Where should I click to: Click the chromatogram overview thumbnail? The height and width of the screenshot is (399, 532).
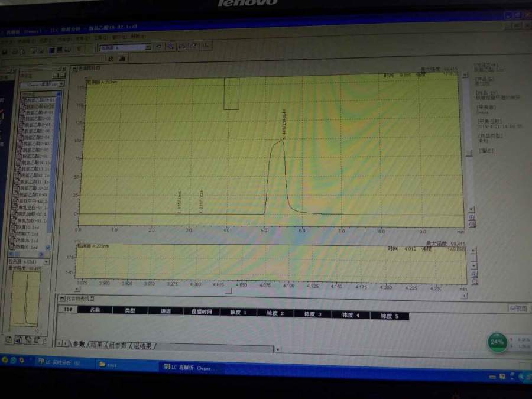[x=25, y=299]
